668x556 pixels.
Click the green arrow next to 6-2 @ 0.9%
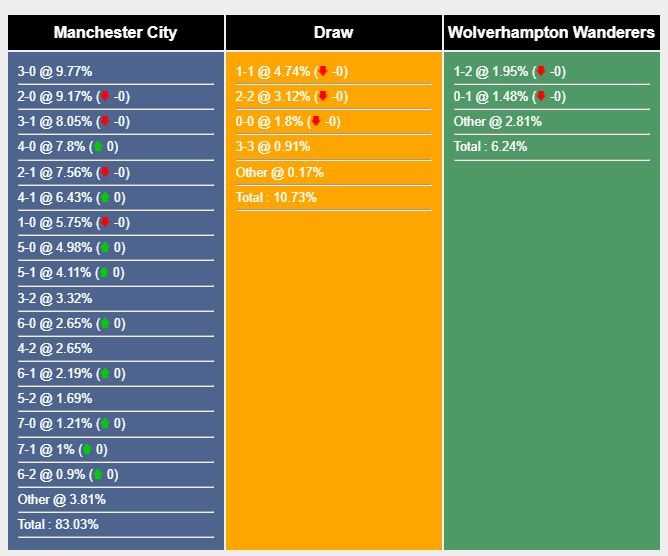[x=97, y=474]
